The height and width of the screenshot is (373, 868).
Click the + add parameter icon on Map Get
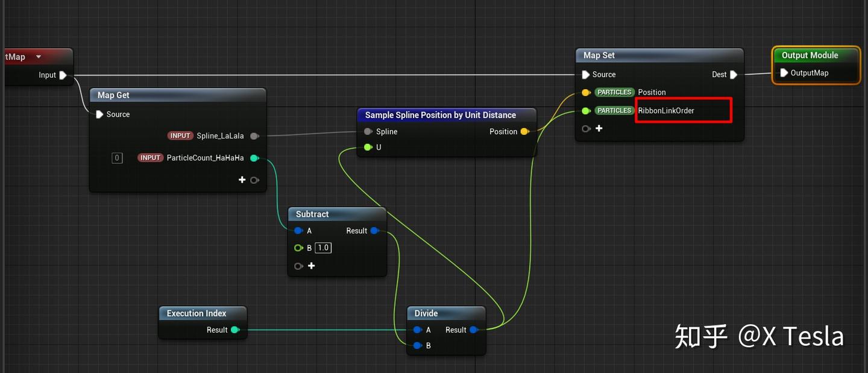click(x=242, y=180)
